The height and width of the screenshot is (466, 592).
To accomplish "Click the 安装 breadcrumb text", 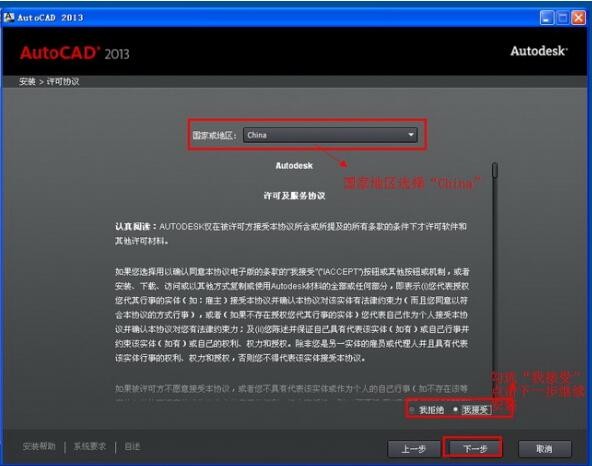I will coord(27,82).
